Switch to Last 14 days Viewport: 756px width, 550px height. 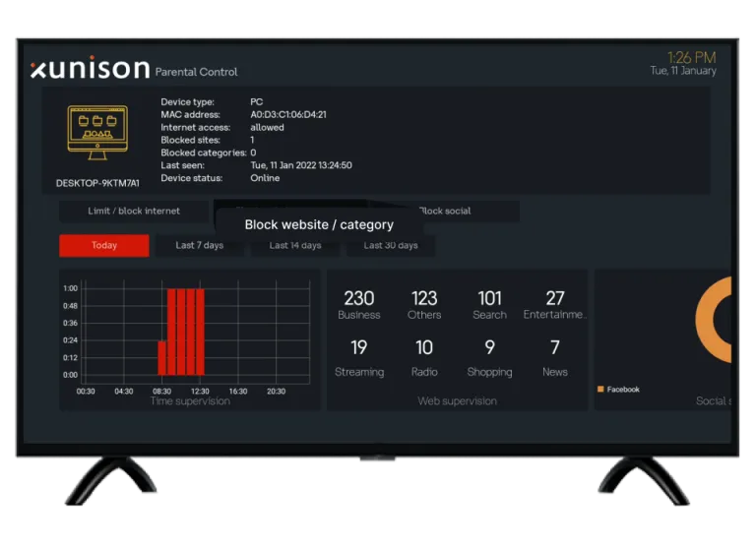click(295, 245)
